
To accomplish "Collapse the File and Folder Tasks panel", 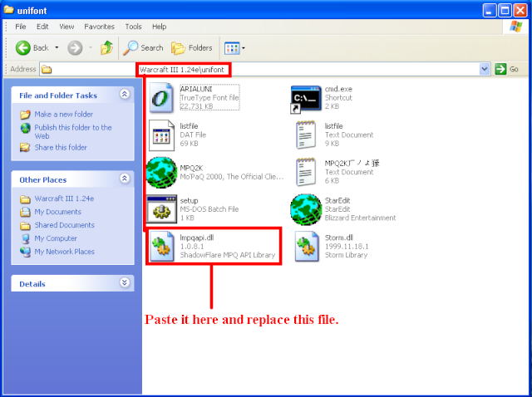I will pyautogui.click(x=125, y=94).
